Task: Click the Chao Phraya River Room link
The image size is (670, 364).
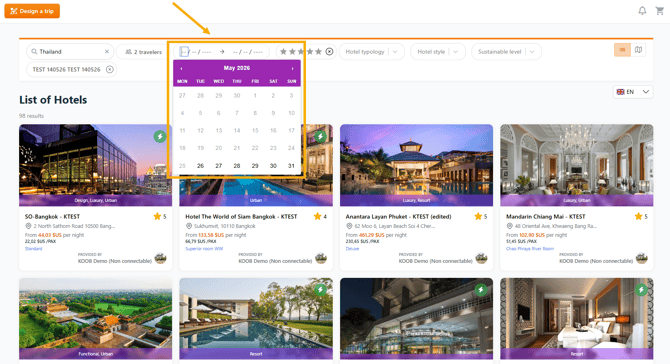Action: (x=530, y=249)
